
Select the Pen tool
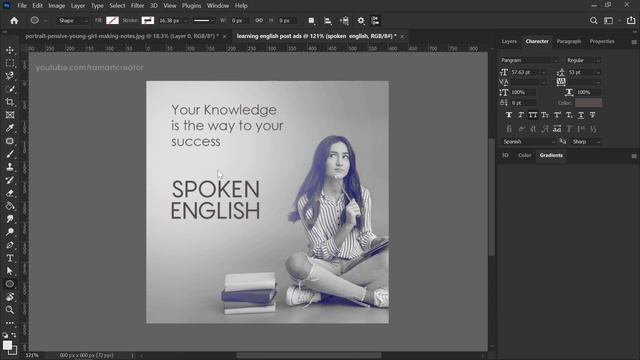coord(10,245)
